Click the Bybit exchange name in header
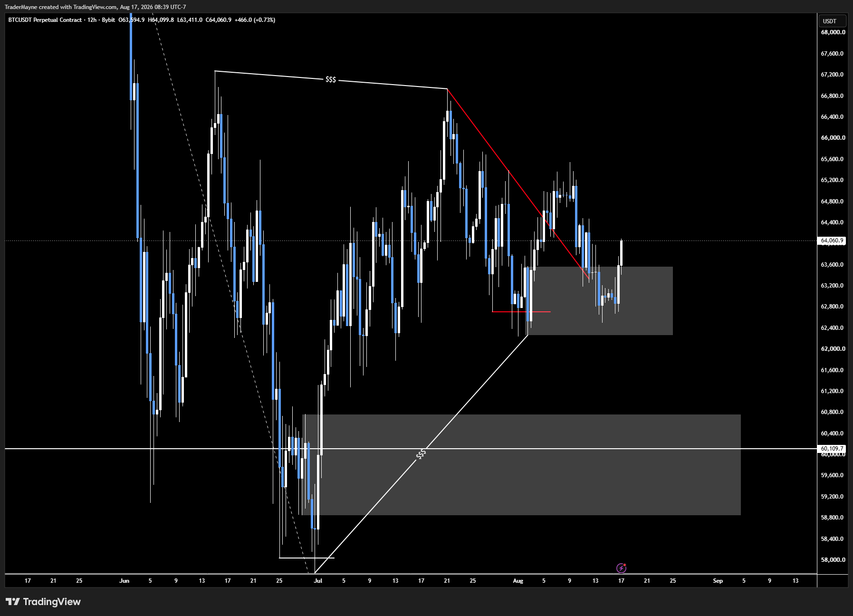 click(x=108, y=20)
